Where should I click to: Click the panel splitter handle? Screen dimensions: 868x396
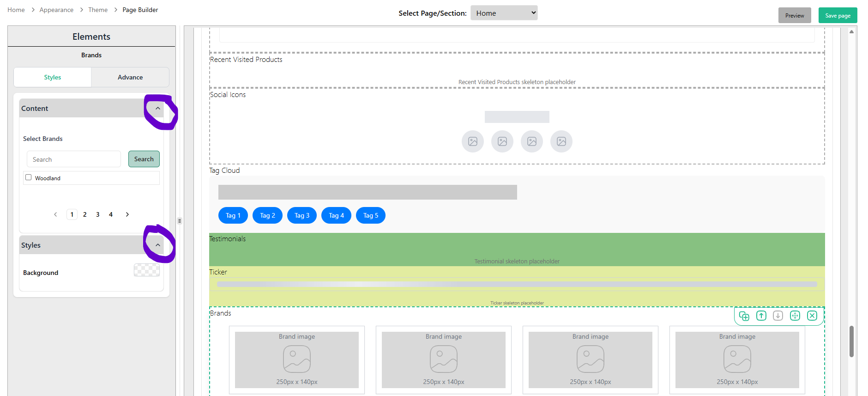point(180,221)
